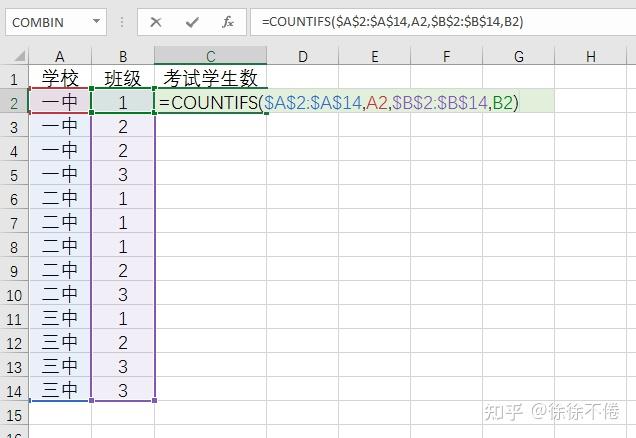Click the COUNTIFS formula in cell C2

339,102
